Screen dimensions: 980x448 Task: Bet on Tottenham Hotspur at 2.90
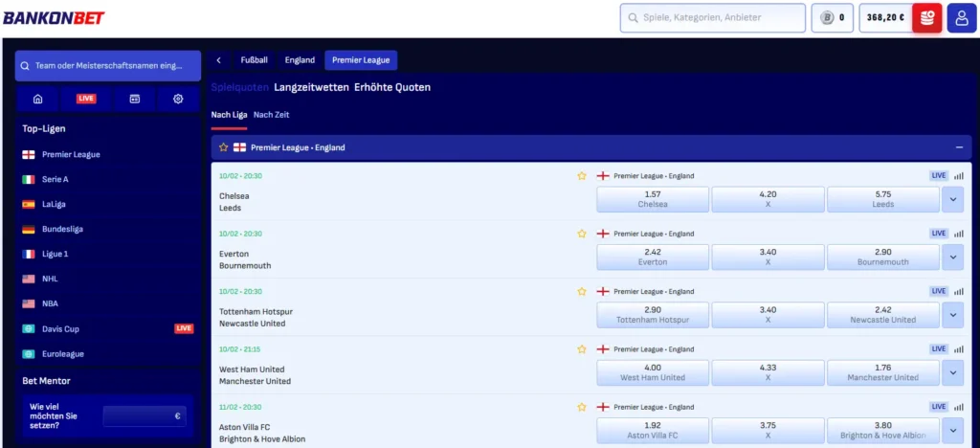click(653, 315)
